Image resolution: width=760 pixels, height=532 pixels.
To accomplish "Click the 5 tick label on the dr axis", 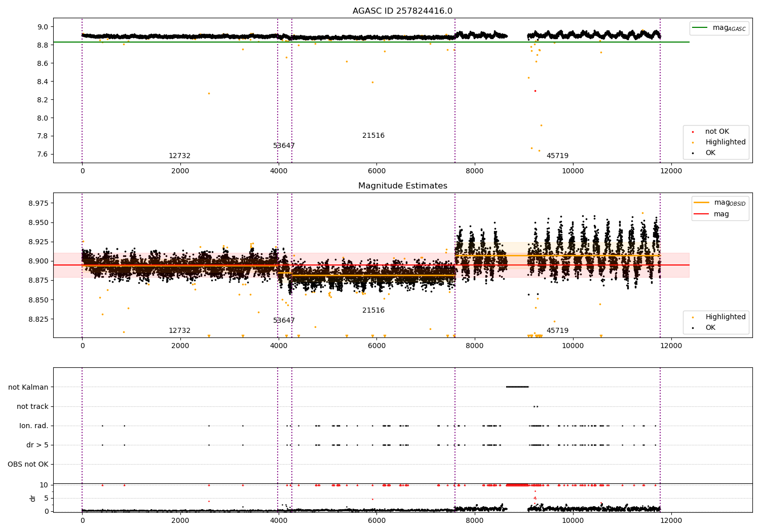I will [46, 499].
